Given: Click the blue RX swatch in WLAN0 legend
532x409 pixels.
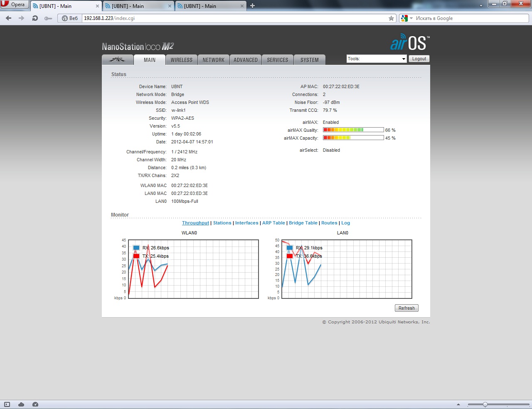Looking at the screenshot, I should tap(136, 248).
